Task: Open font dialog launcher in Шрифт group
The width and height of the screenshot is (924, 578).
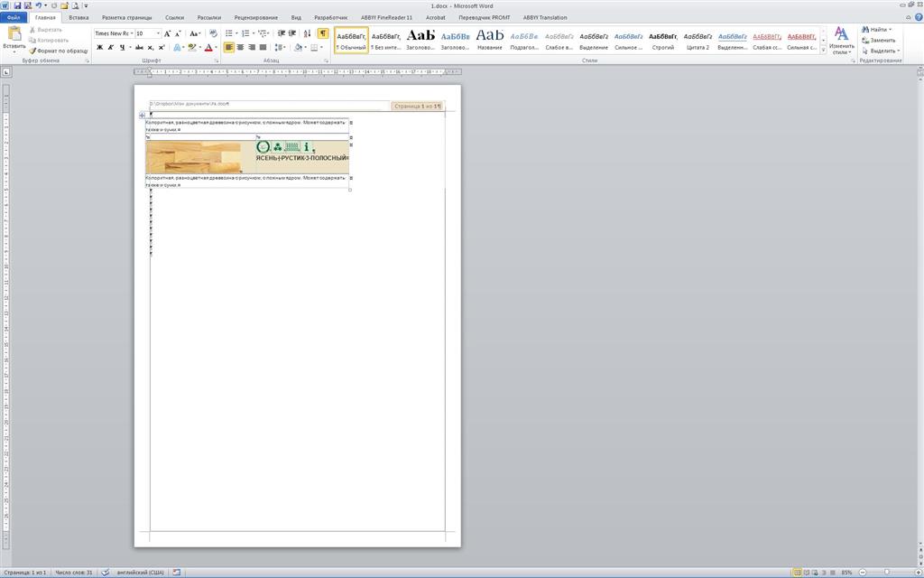Action: (x=217, y=61)
